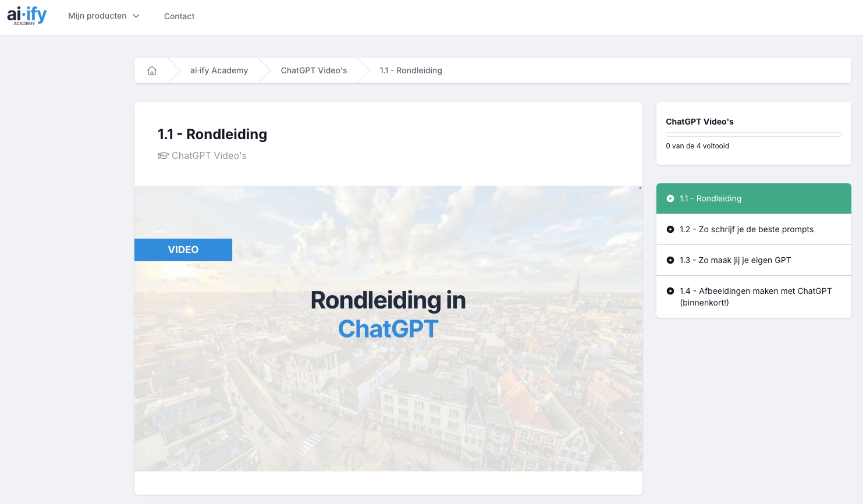Image resolution: width=863 pixels, height=504 pixels.
Task: Click the blue VIDEO label
Action: point(183,250)
